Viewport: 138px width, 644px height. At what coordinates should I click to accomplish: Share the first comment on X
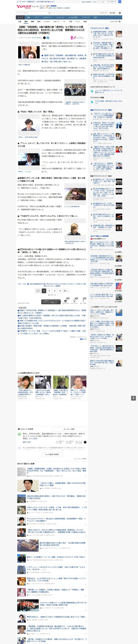[85, 442]
